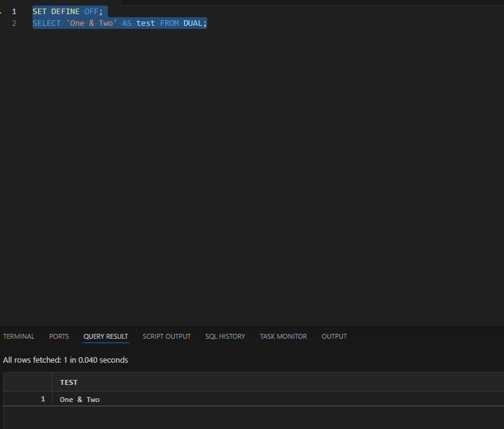Click the test alias in line 2
The width and height of the screenshot is (504, 429).
pos(145,23)
